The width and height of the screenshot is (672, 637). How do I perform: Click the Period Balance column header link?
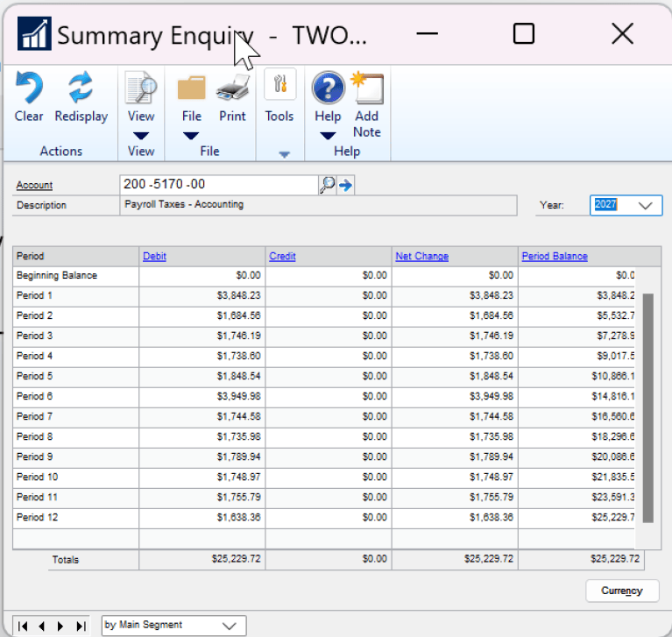[554, 256]
